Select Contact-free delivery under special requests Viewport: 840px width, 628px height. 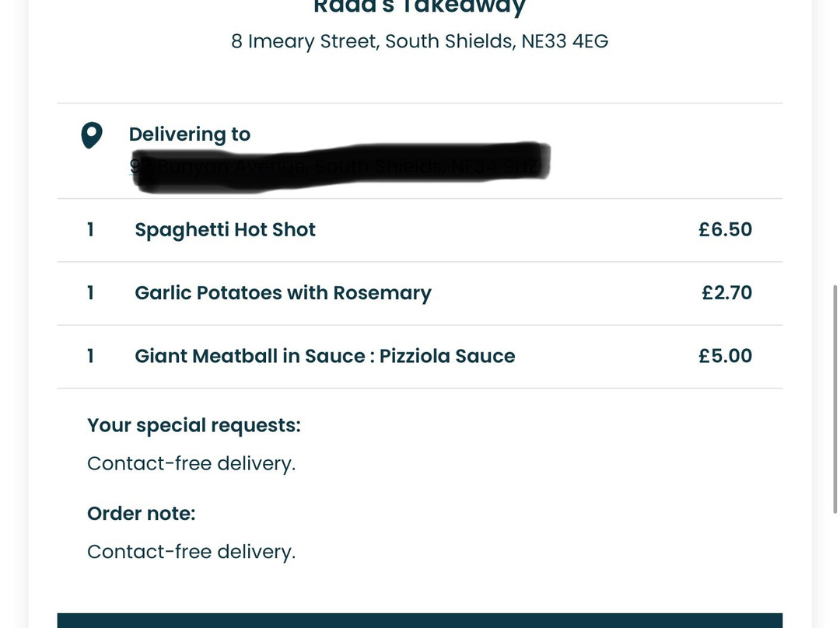191,463
